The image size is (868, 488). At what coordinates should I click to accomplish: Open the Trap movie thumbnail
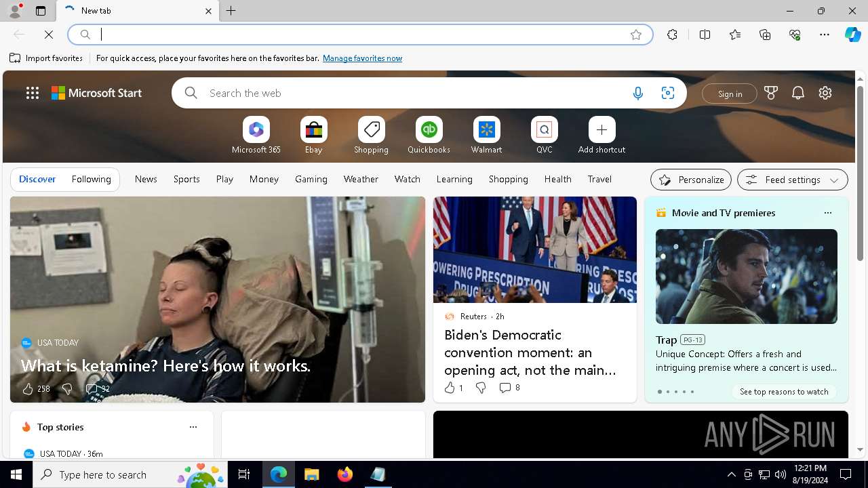[747, 277]
